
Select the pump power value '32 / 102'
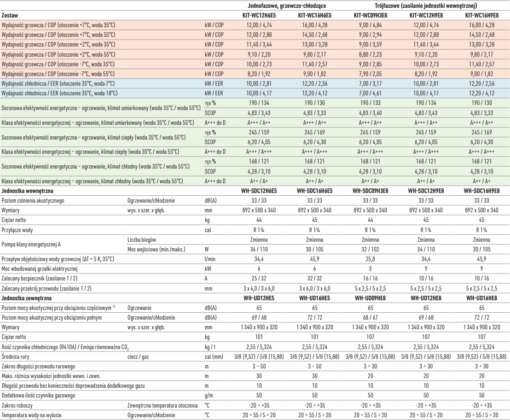pos(370,250)
